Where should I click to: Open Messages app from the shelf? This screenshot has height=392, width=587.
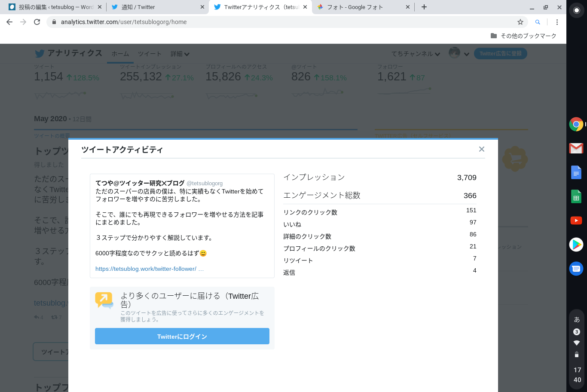576,269
